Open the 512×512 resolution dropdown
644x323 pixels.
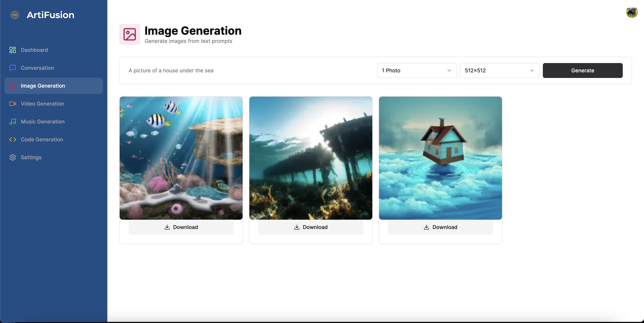500,70
